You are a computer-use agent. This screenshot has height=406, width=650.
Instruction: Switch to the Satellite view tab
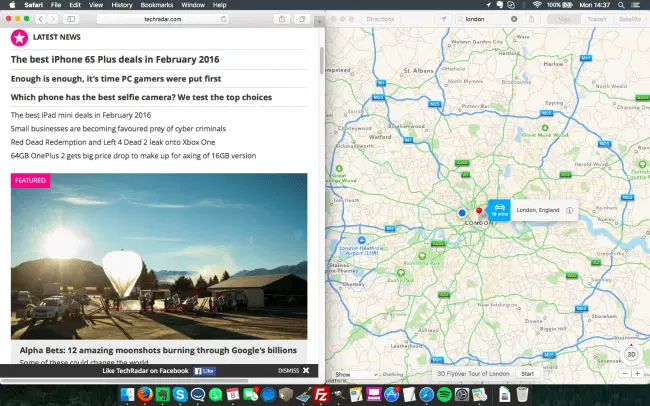[630, 19]
